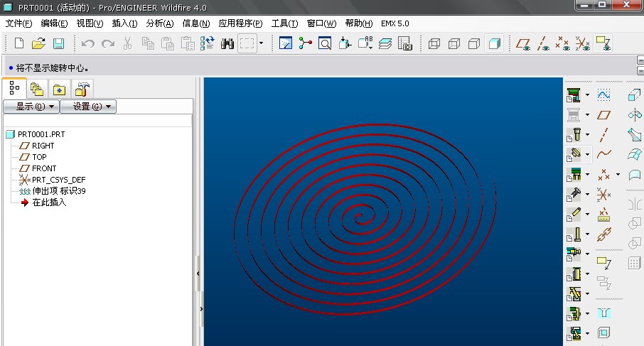Viewport: 644px width, 346px height.
Task: Open the 插入(I) menu
Action: point(124,23)
